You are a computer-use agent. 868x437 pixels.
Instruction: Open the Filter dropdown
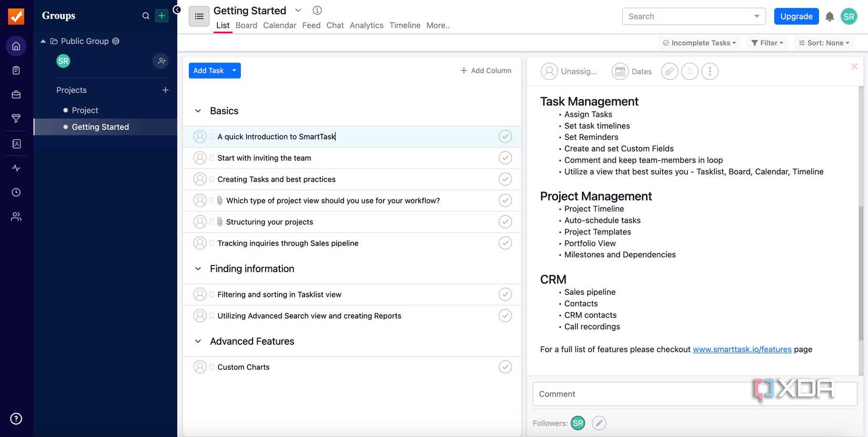pos(767,43)
